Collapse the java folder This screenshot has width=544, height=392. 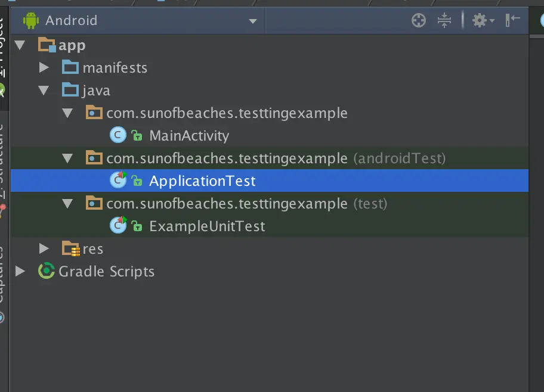tap(44, 91)
